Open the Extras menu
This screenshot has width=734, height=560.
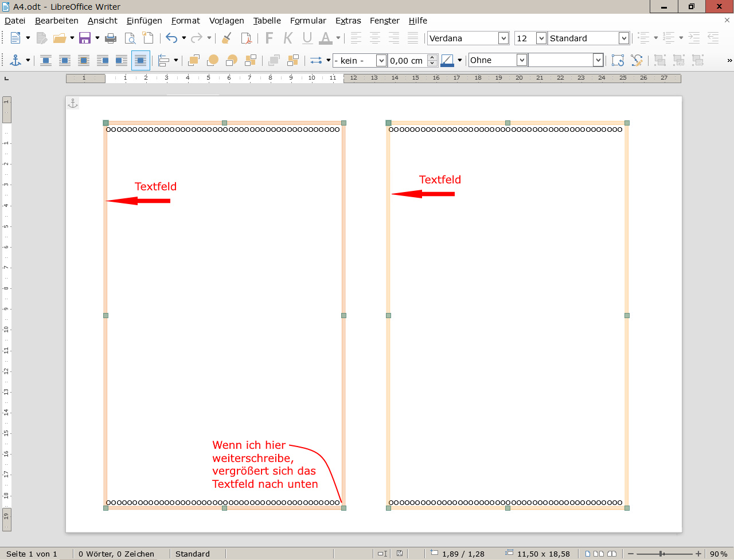pos(348,21)
